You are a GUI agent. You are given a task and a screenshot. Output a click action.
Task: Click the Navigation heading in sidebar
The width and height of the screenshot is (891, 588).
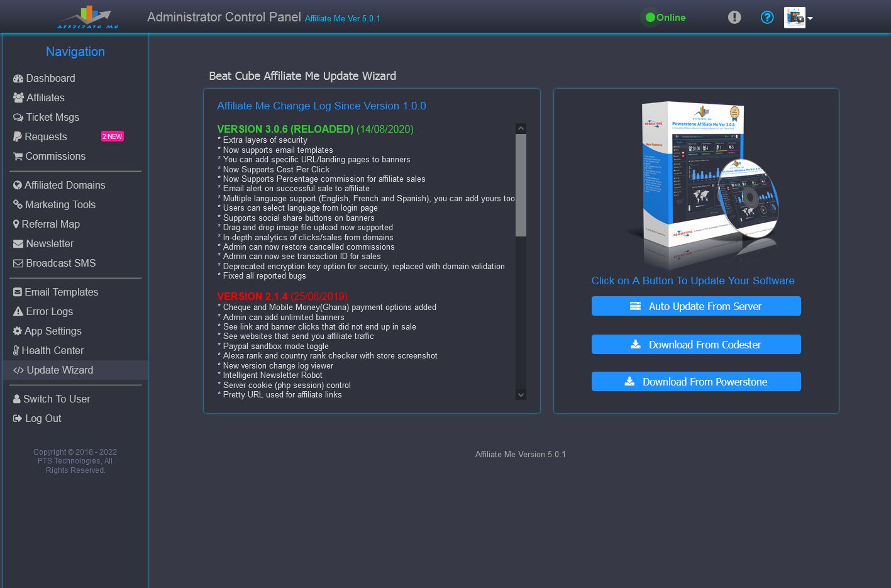75,52
